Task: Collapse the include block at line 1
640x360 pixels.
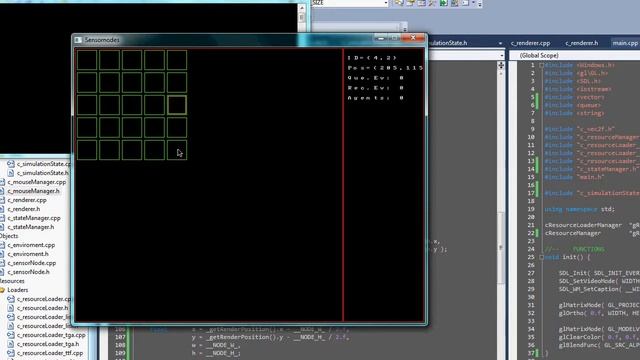Action: point(541,65)
